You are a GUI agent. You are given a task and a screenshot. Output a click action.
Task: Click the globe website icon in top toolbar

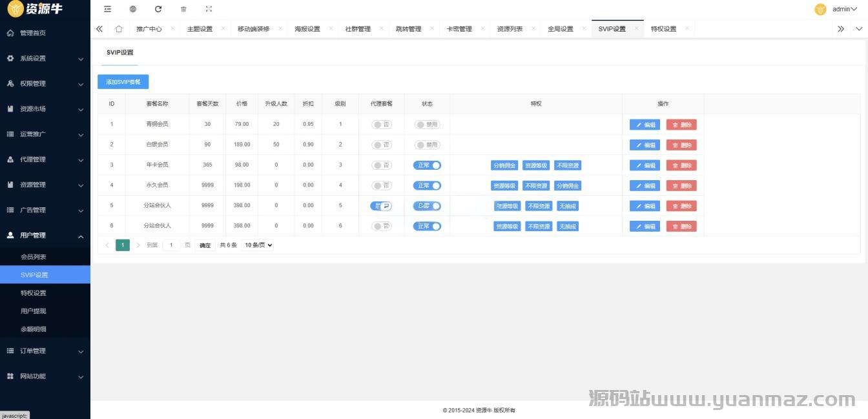(x=132, y=9)
